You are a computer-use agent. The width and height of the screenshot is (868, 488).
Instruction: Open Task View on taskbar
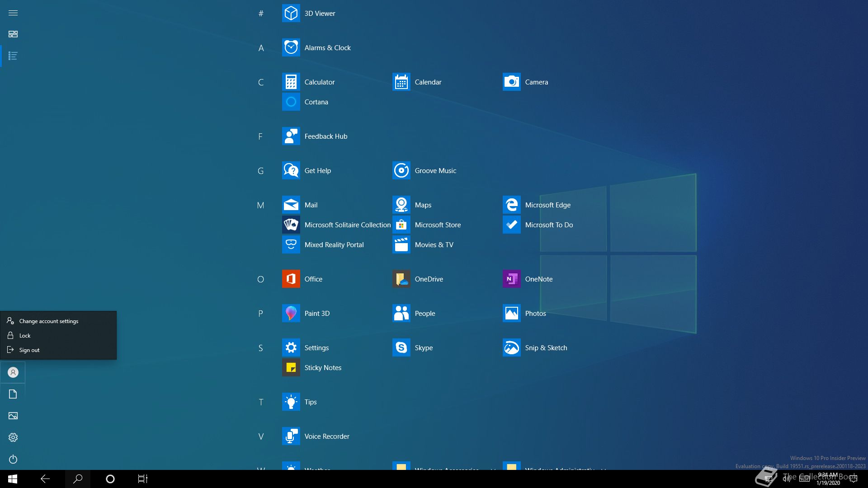click(143, 479)
